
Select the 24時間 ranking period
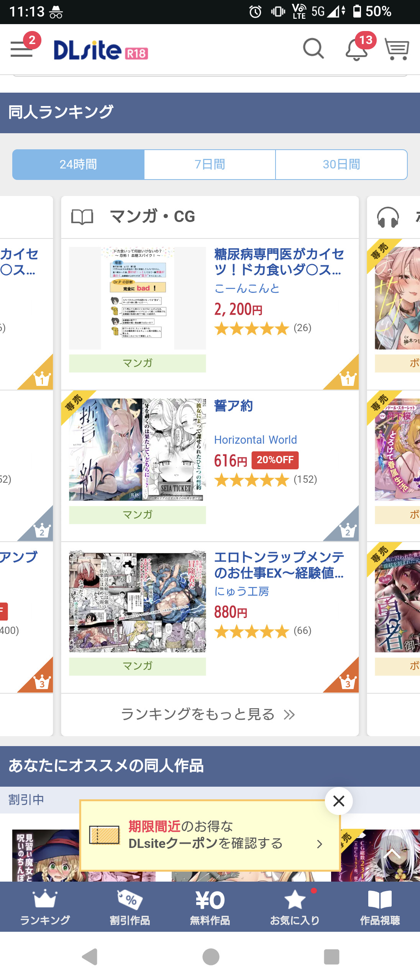[x=78, y=165]
